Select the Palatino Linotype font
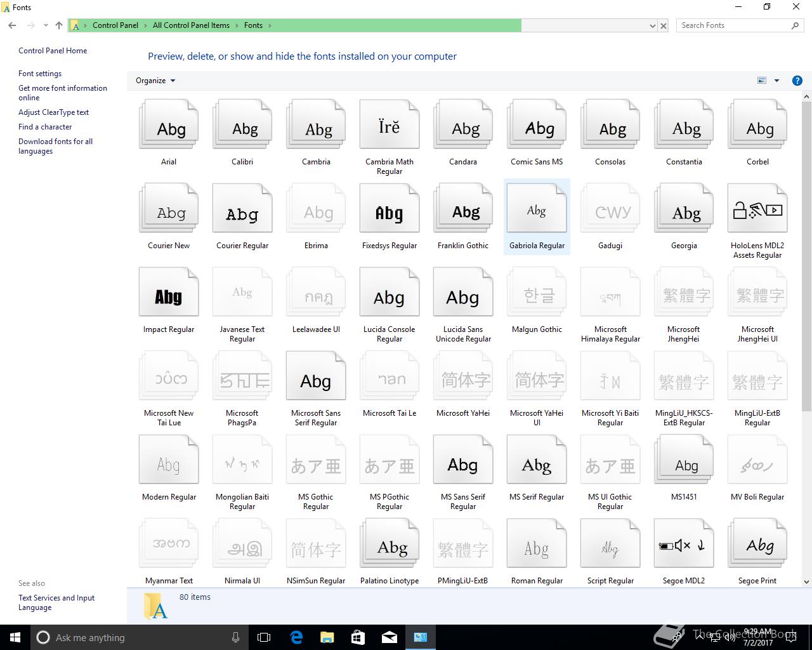This screenshot has height=650, width=812. click(x=390, y=551)
